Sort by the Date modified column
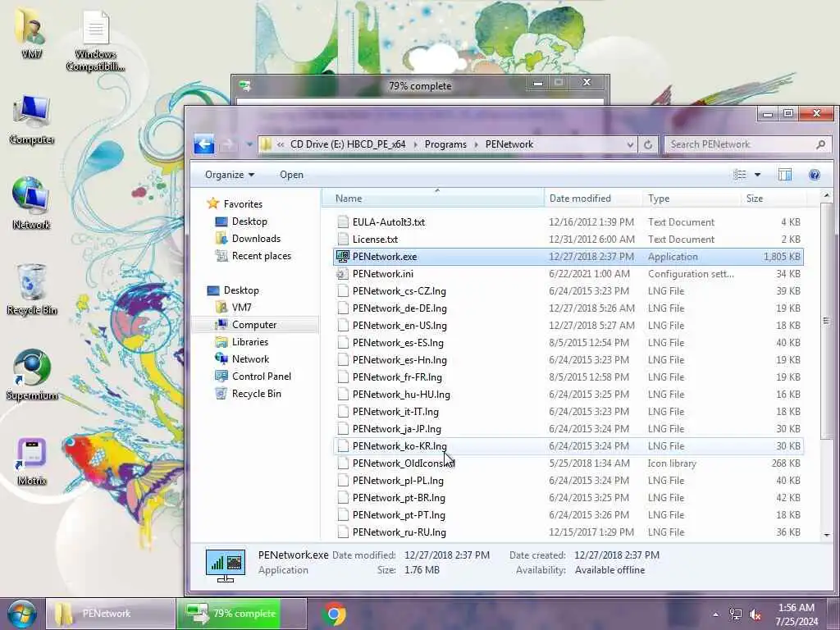 (593, 199)
